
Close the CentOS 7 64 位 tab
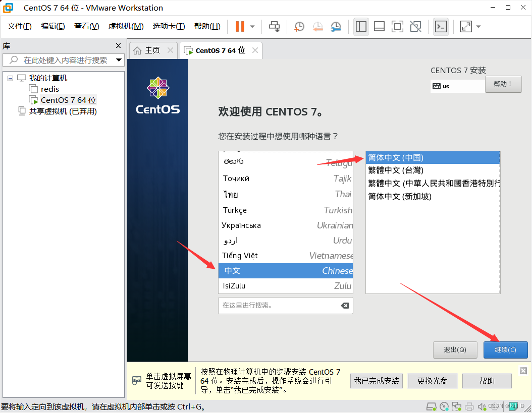(255, 50)
